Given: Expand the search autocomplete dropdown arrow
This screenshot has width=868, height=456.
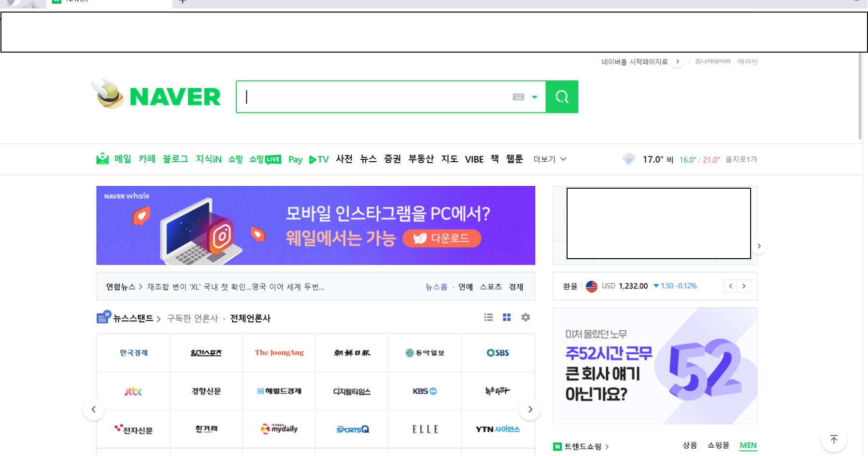Looking at the screenshot, I should click(x=534, y=97).
